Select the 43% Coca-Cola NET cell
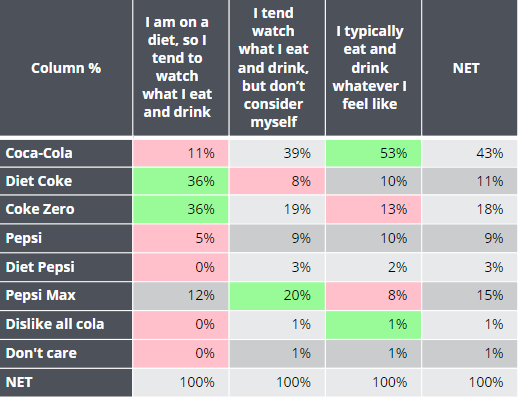This screenshot has width=520, height=397. [470, 153]
